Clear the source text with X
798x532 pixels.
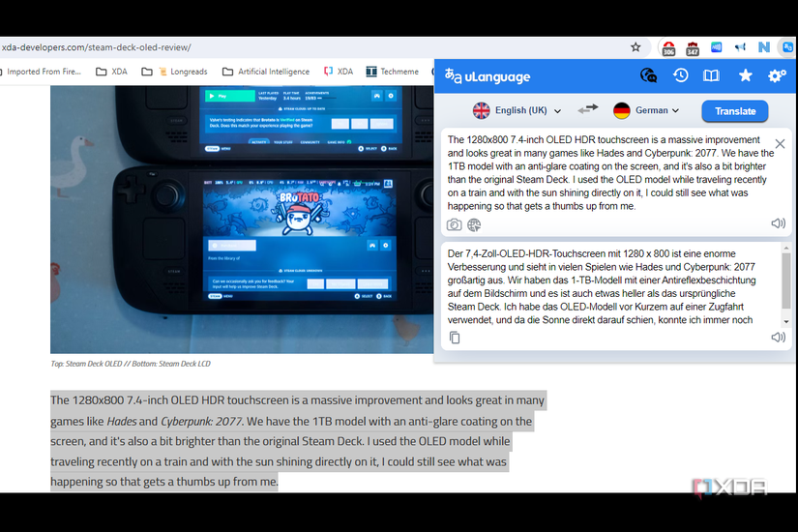(x=780, y=144)
